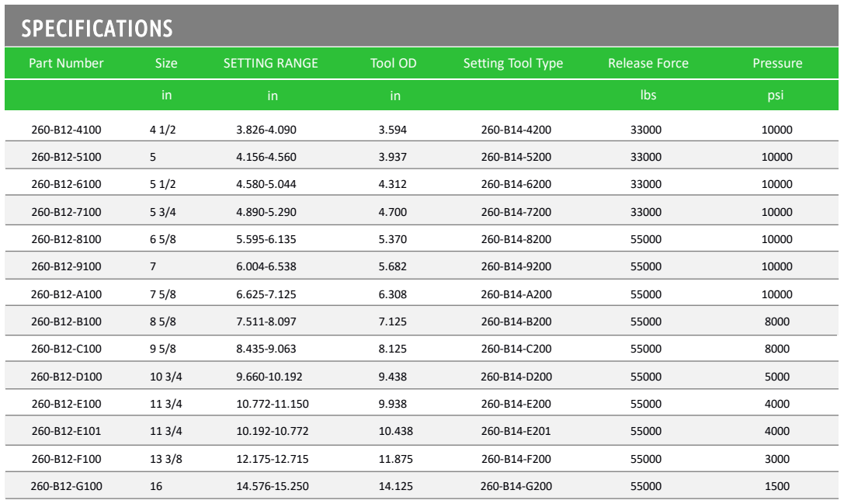The height and width of the screenshot is (504, 844).
Task: Select setting tool 260-B14-G200
Action: click(x=516, y=486)
